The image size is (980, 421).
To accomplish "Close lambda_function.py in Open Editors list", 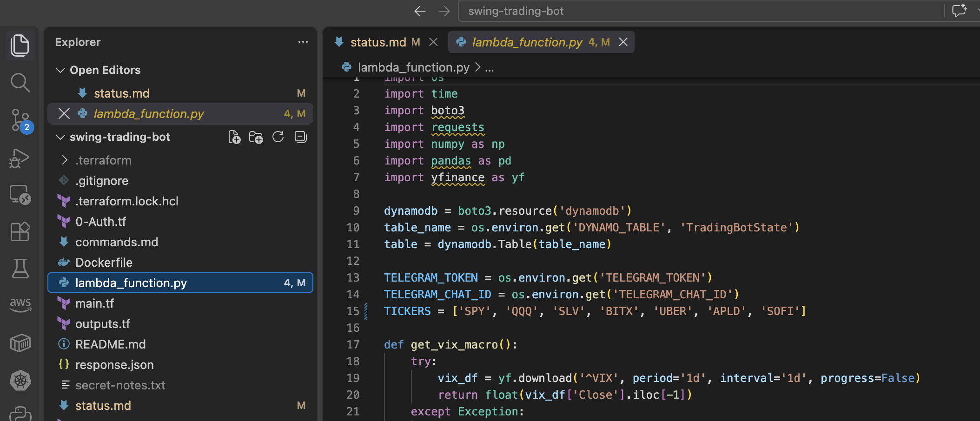I will click(64, 114).
